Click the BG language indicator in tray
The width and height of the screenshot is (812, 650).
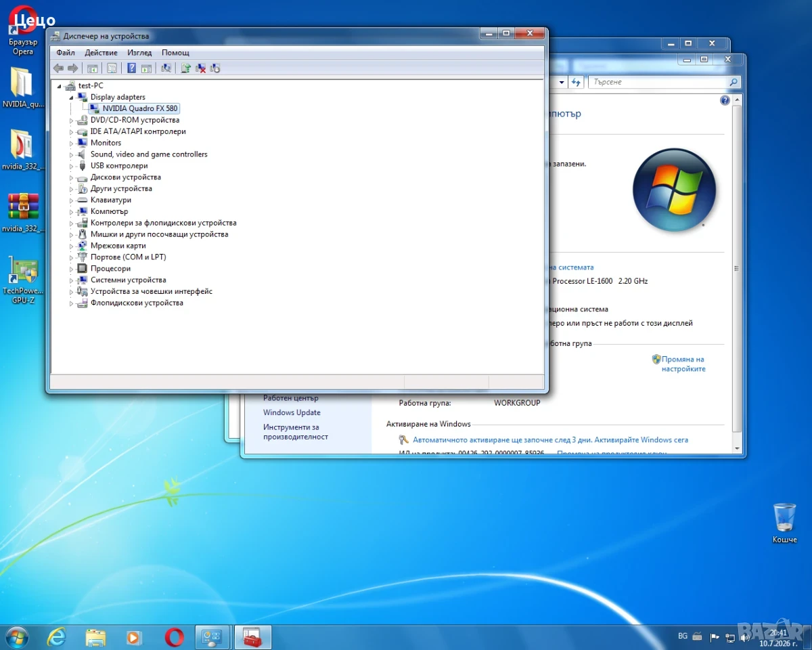[x=683, y=636]
